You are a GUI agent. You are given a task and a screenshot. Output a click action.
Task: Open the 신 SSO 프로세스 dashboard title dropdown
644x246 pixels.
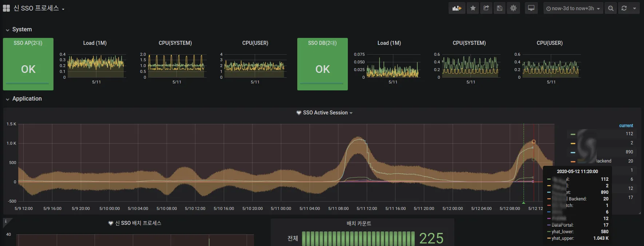(x=39, y=8)
